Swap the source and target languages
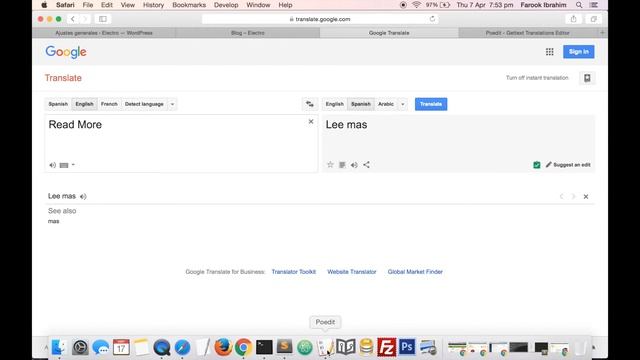The width and height of the screenshot is (640, 360). (310, 104)
